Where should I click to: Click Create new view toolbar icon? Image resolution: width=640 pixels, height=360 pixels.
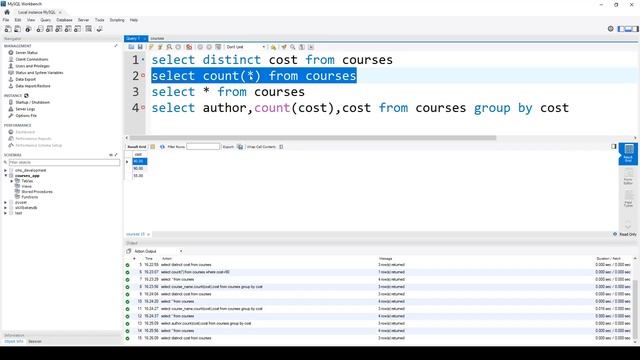click(59, 29)
